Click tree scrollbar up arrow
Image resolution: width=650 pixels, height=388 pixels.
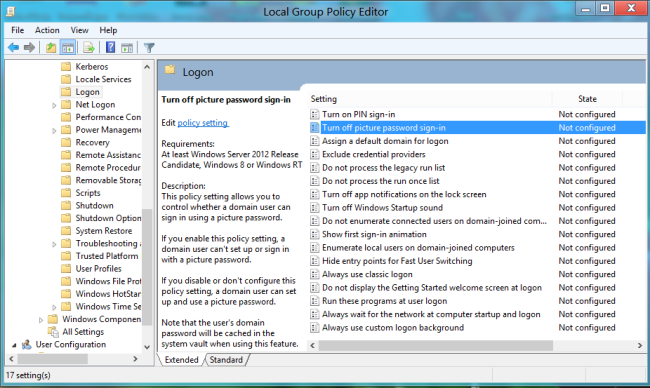coord(147,66)
